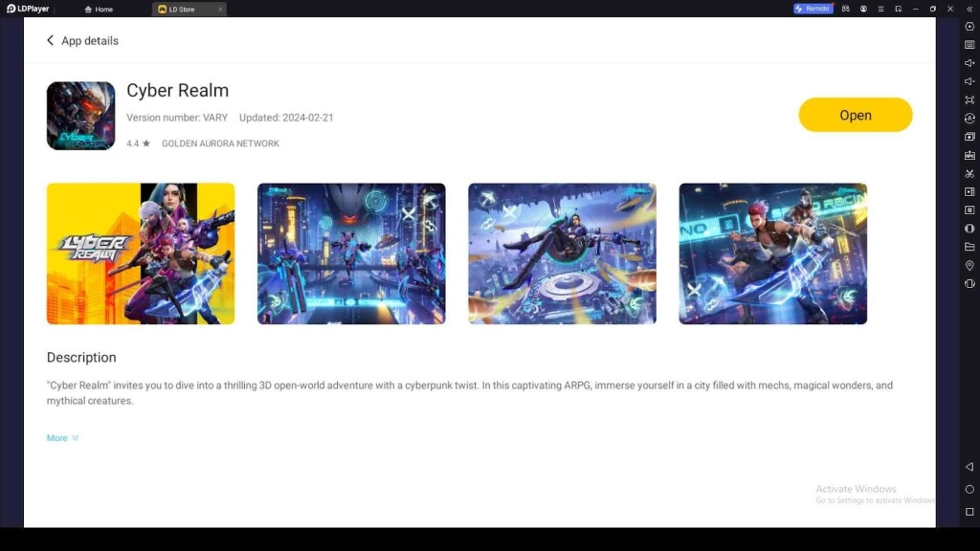Toggle fullscreen from the sidebar
Viewport: 980px width, 551px height.
click(969, 99)
